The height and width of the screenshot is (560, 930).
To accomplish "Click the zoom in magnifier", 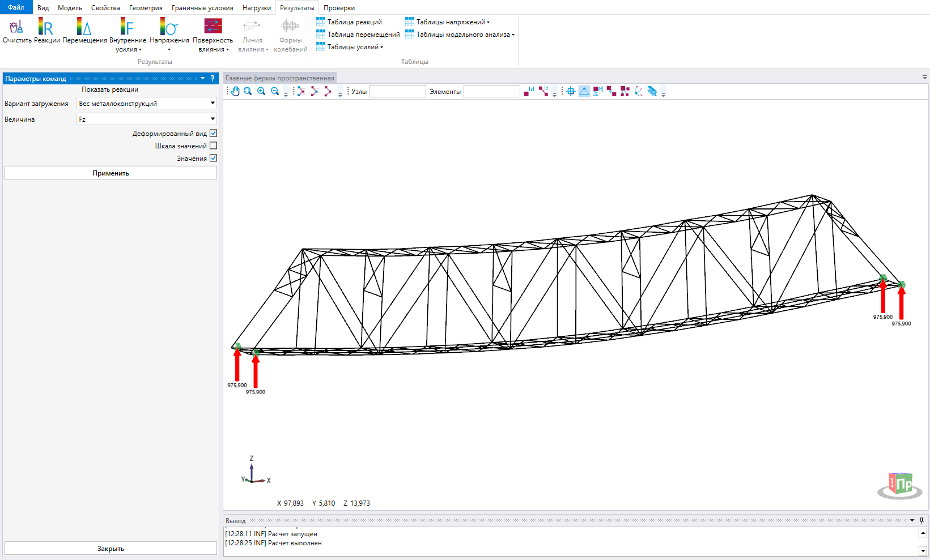I will tap(261, 91).
